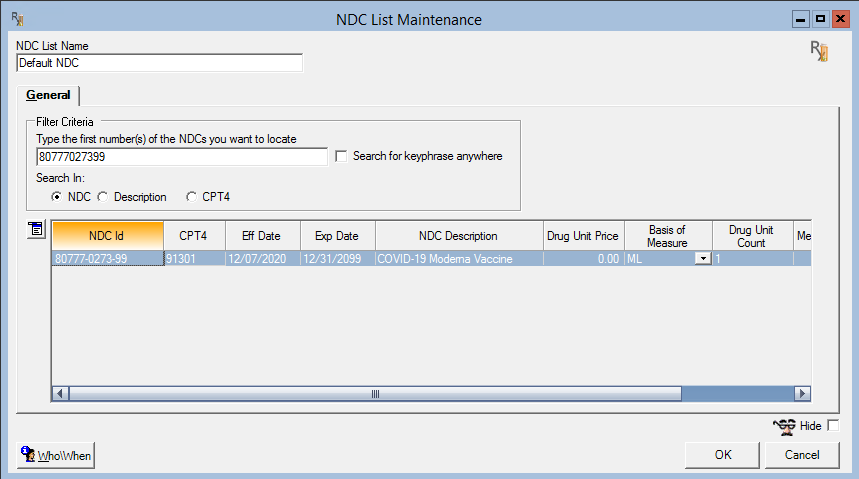Click the right scroll arrow of grid
Image resolution: width=859 pixels, height=479 pixels.
(x=802, y=394)
